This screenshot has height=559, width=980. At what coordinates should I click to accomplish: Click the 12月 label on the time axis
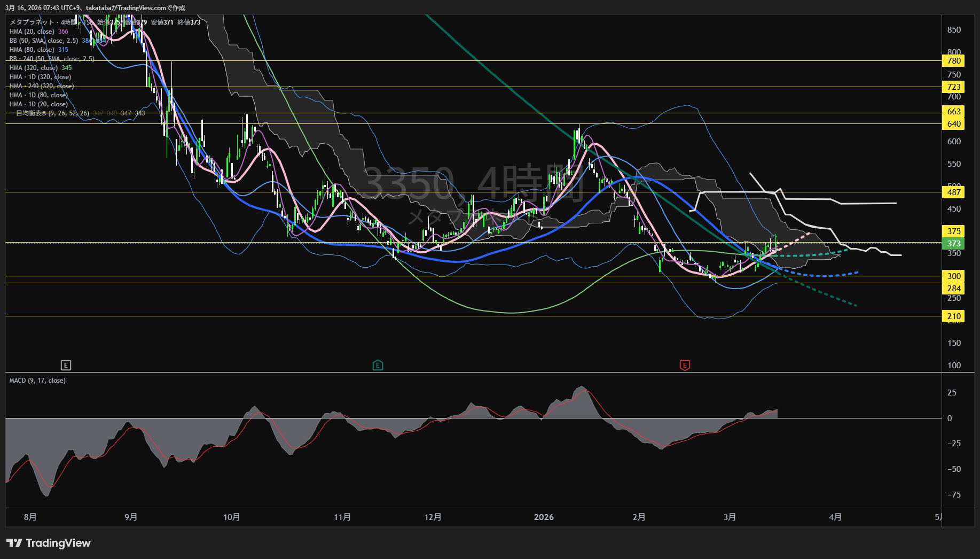point(433,517)
